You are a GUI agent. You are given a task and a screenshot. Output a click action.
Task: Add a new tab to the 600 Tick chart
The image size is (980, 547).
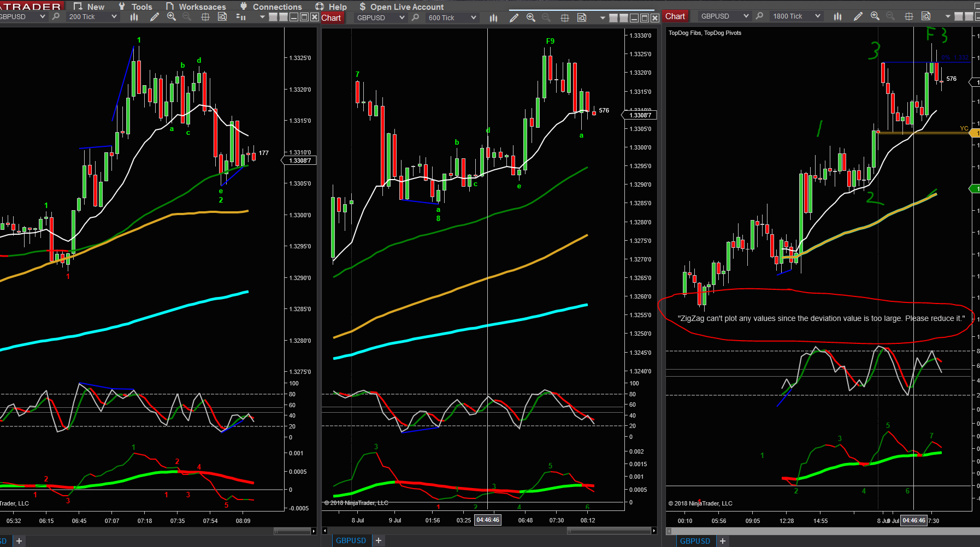pyautogui.click(x=379, y=540)
